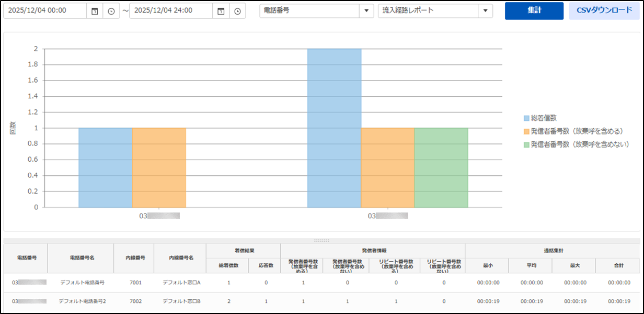Image resolution: width=644 pixels, height=314 pixels.
Task: Sort by 電話番号名 column header
Action: point(80,258)
